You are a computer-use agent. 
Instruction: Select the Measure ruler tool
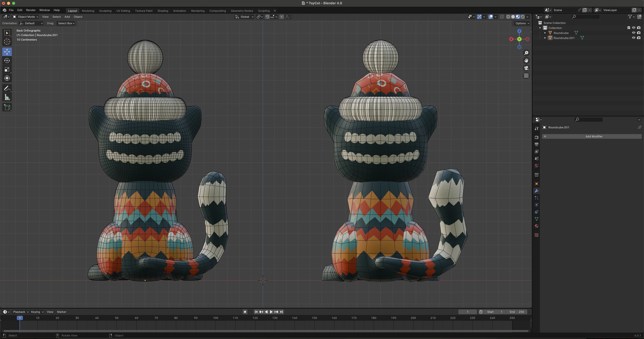click(7, 97)
